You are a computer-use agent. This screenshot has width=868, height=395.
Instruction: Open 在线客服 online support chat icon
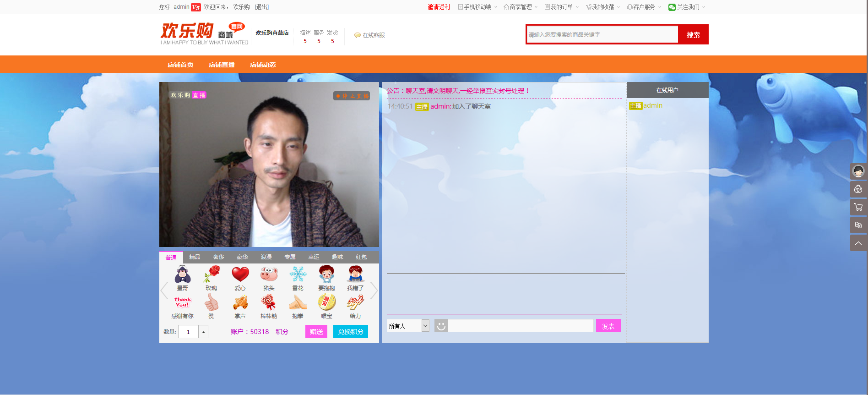tap(357, 35)
